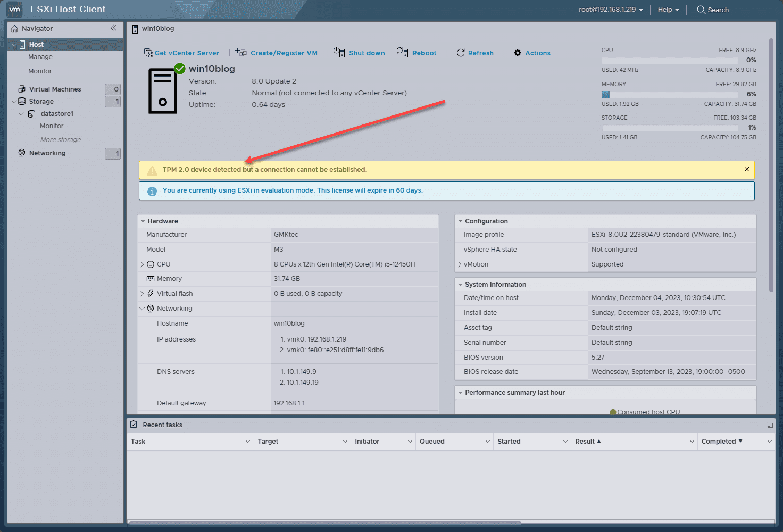Sort tasks by the Started column
783x532 pixels.
pyautogui.click(x=509, y=442)
